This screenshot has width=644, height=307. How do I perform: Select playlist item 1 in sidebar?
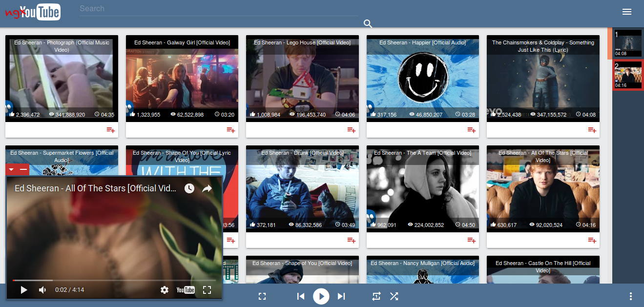[628, 43]
